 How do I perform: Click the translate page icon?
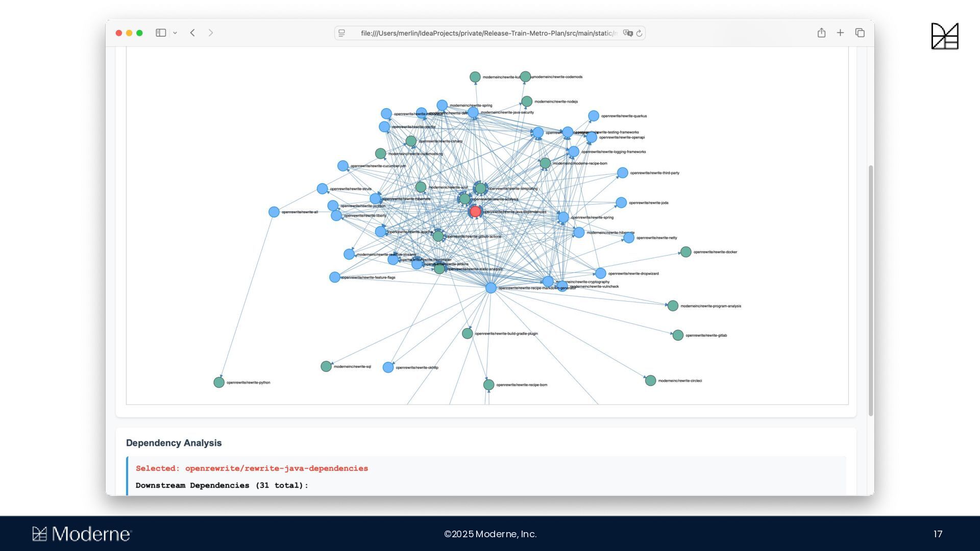628,33
